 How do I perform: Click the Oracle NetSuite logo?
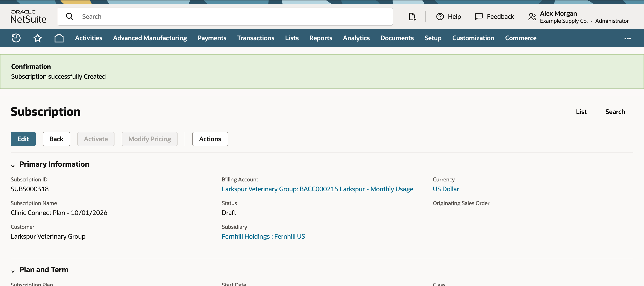point(28,17)
